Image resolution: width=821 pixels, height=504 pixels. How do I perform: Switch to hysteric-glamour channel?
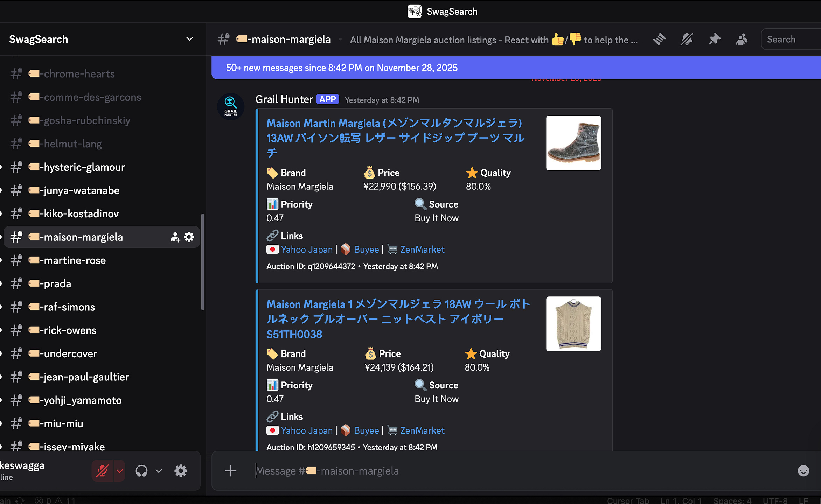pyautogui.click(x=102, y=167)
